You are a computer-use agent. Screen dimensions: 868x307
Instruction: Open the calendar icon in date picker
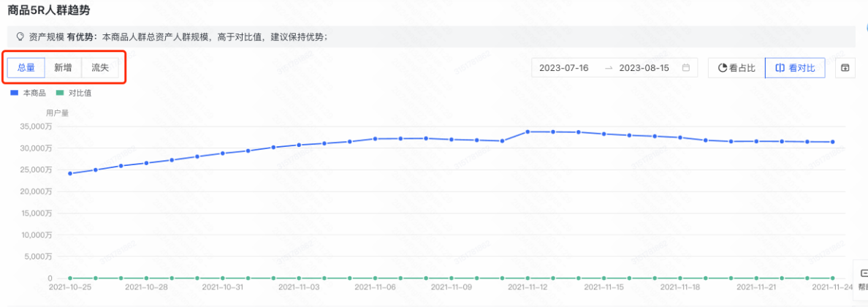pos(685,68)
